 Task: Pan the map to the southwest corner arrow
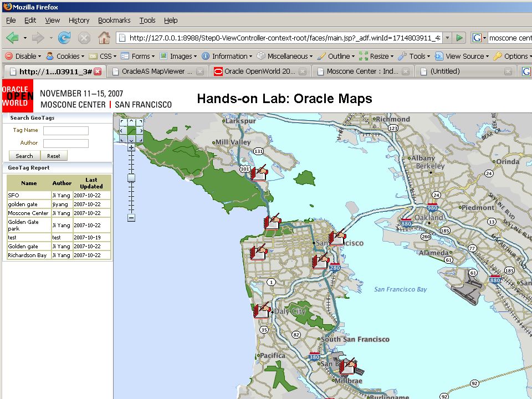click(x=122, y=139)
